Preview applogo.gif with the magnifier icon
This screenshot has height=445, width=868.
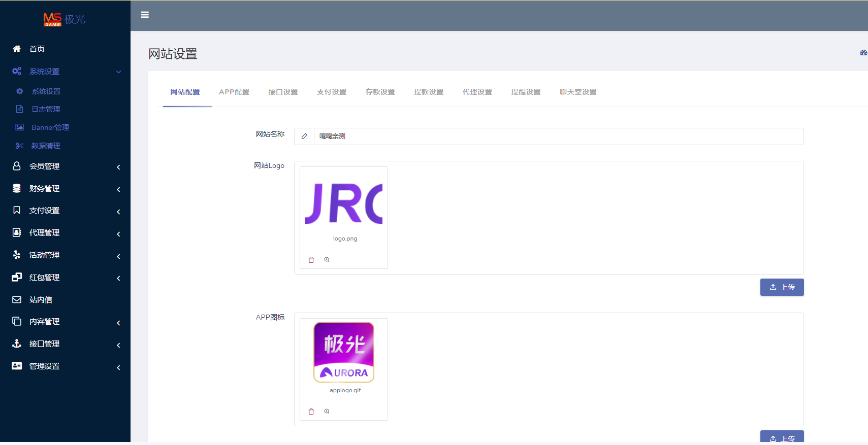(327, 412)
